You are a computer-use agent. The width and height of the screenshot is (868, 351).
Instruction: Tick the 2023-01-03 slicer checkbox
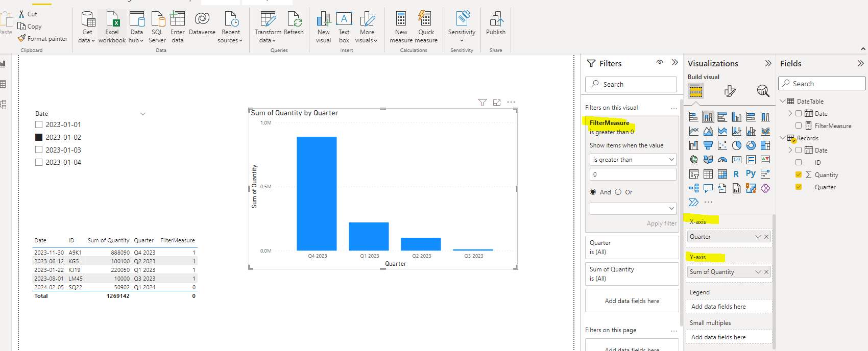pyautogui.click(x=39, y=149)
